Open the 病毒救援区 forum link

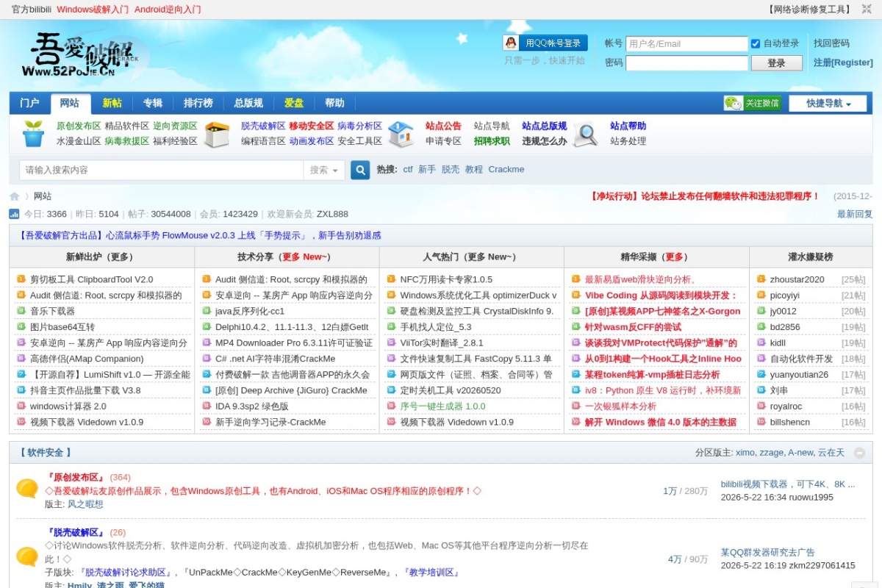126,141
